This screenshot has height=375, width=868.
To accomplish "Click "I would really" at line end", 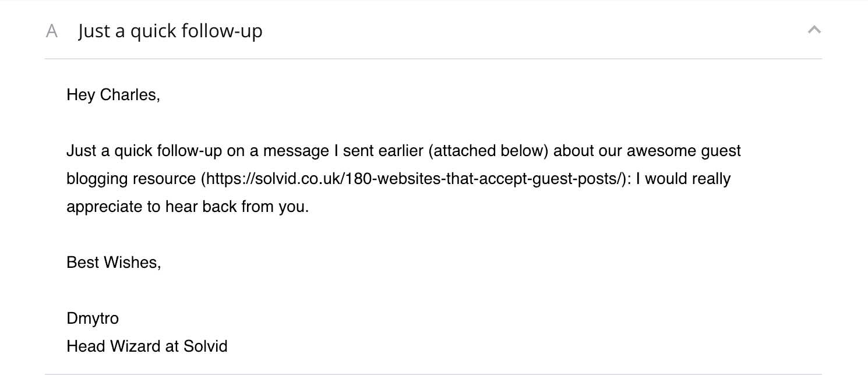I will point(683,179).
